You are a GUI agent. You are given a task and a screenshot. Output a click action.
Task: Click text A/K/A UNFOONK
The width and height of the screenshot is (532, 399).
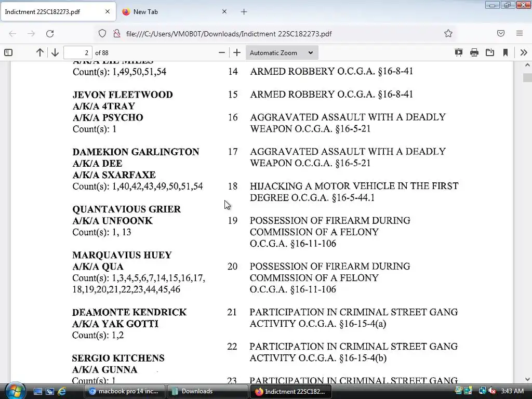112,220
